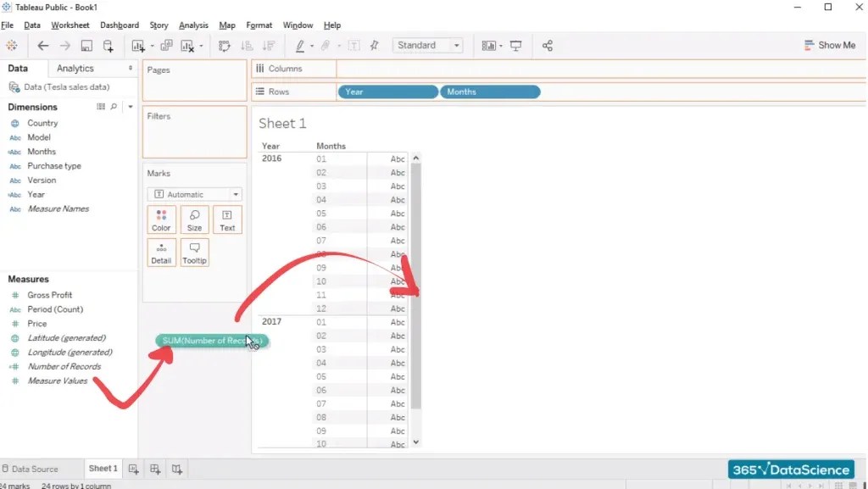The height and width of the screenshot is (489, 868).
Task: Open the Marks type dropdown showing Automatic
Action: point(194,194)
